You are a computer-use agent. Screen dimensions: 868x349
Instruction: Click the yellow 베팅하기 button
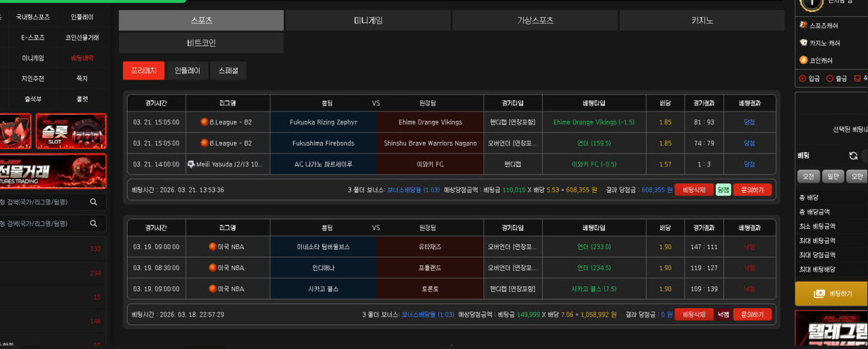tap(831, 294)
